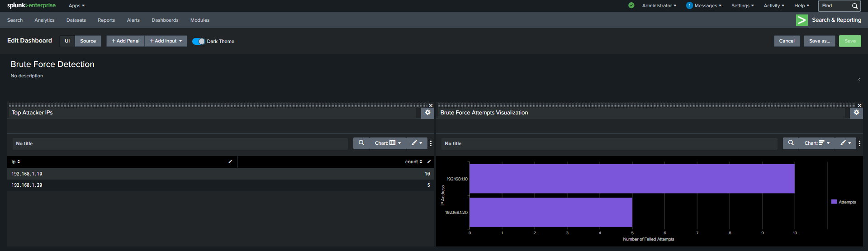This screenshot has height=251, width=868.
Task: Click the Search & Reporting app icon
Action: point(802,20)
